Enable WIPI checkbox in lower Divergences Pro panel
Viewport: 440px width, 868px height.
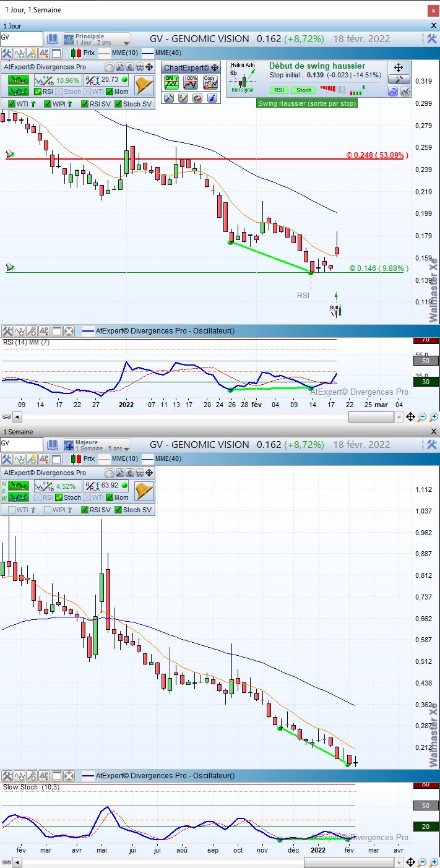coord(48,510)
